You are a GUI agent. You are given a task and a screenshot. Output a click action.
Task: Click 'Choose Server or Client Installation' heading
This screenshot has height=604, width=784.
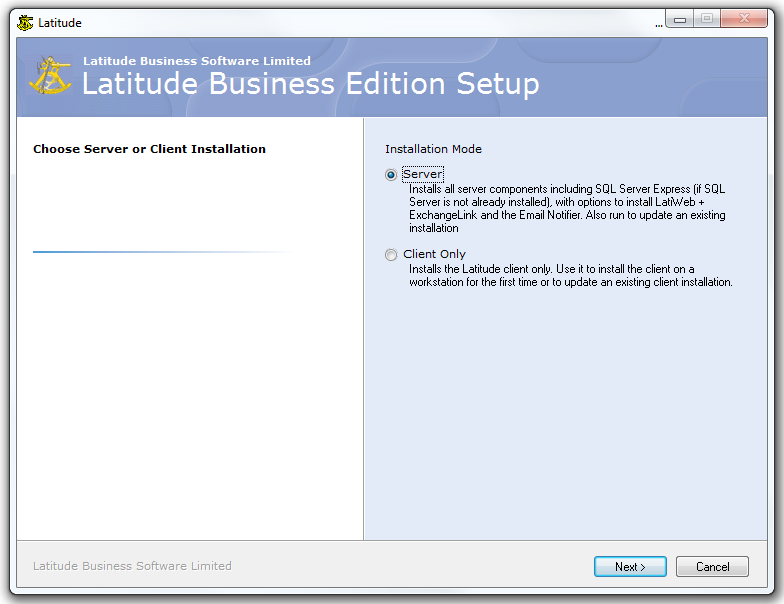point(149,149)
